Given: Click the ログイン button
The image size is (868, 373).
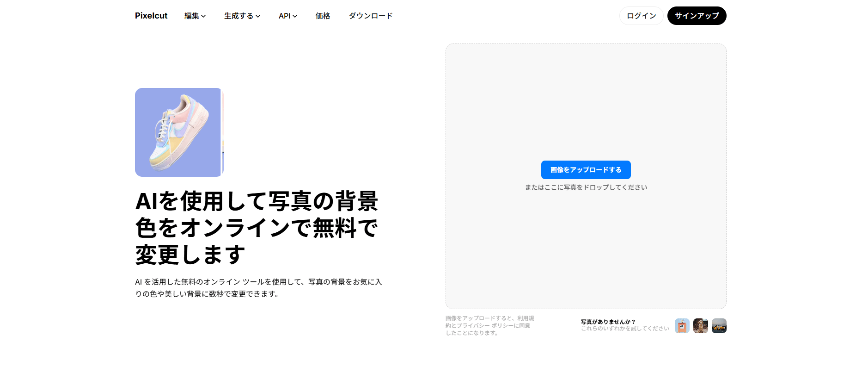Looking at the screenshot, I should point(642,16).
